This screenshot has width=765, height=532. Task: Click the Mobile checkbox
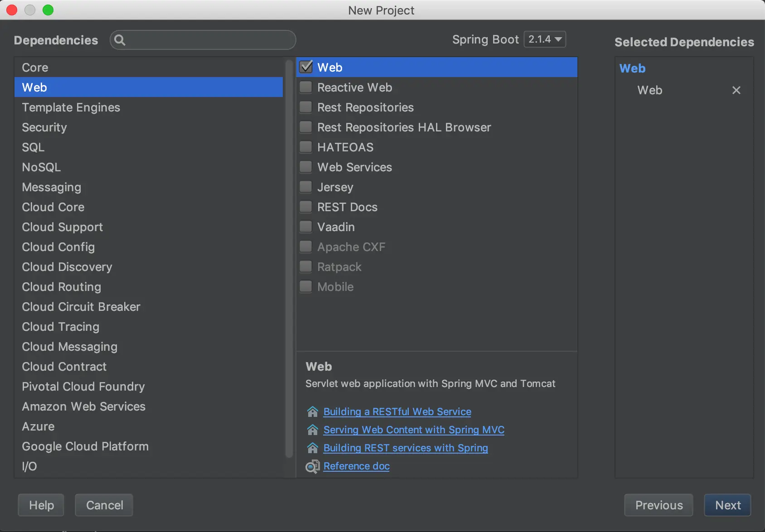click(306, 286)
